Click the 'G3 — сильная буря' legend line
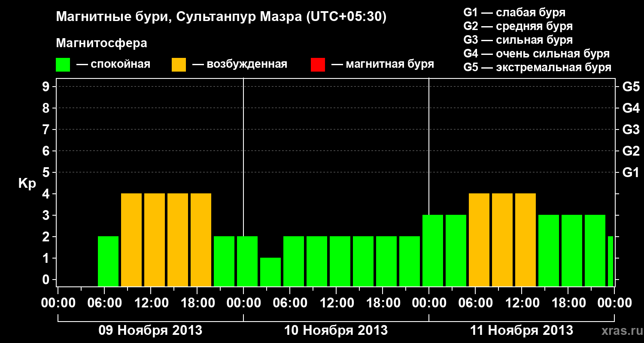 click(x=518, y=39)
